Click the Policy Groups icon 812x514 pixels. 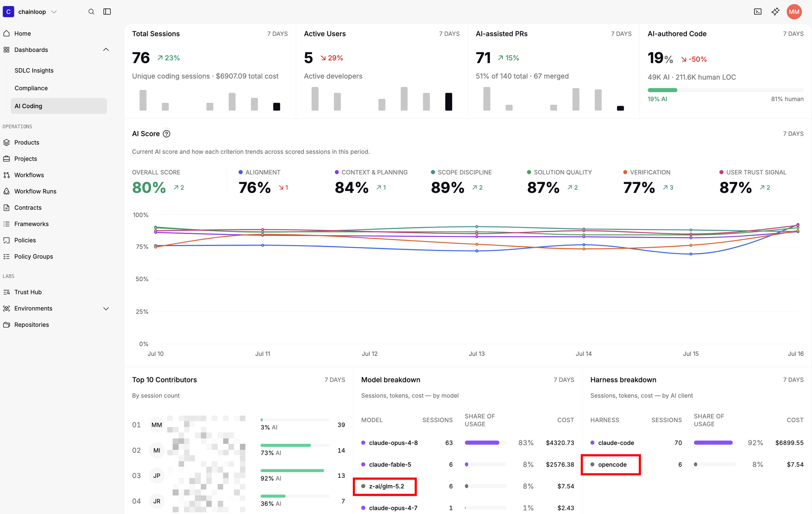click(6, 256)
